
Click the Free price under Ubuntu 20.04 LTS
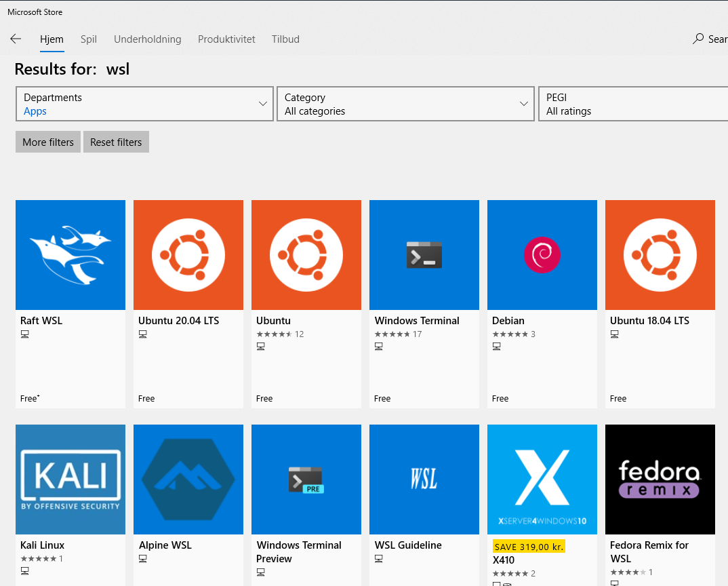146,399
